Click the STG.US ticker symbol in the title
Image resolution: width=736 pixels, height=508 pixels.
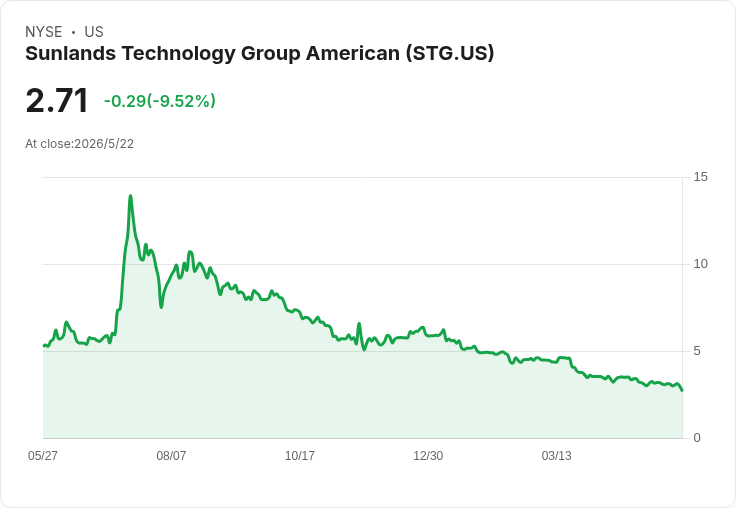click(x=450, y=54)
